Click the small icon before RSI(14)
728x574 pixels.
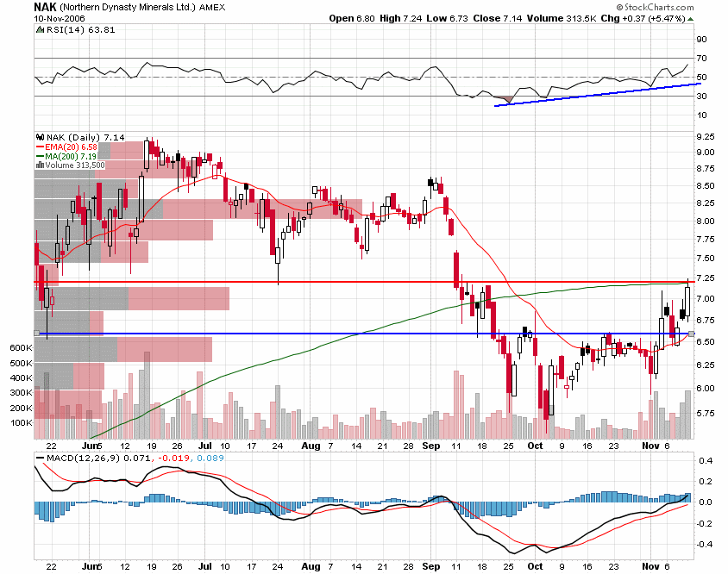click(41, 29)
